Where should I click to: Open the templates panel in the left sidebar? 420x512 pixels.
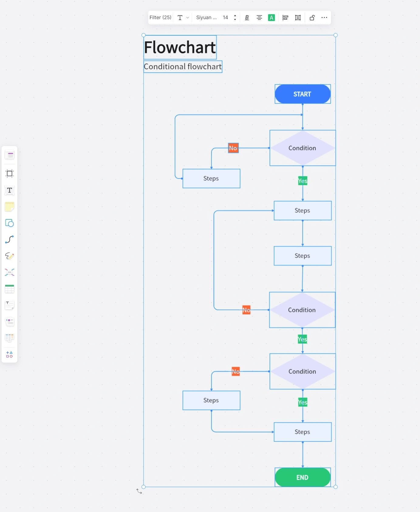pos(9,155)
